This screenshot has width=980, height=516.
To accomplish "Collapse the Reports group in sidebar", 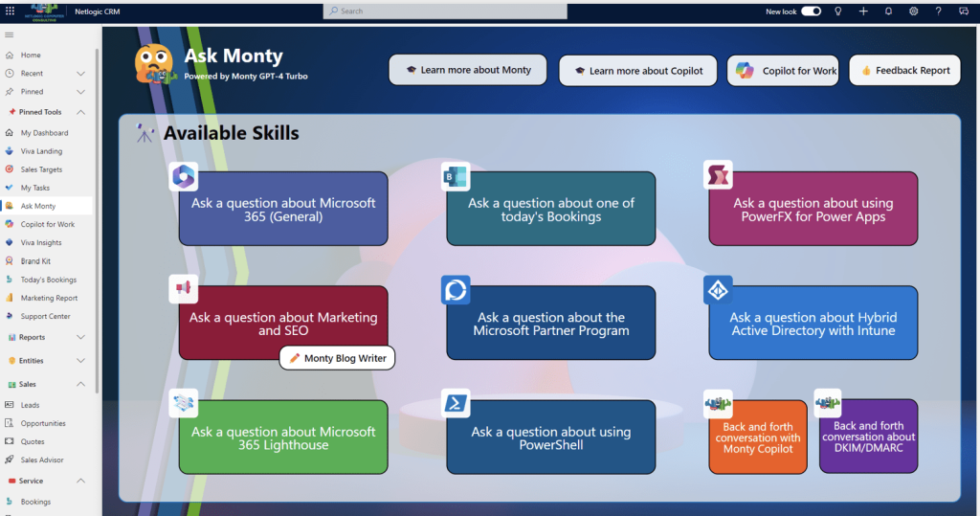I will (x=80, y=337).
